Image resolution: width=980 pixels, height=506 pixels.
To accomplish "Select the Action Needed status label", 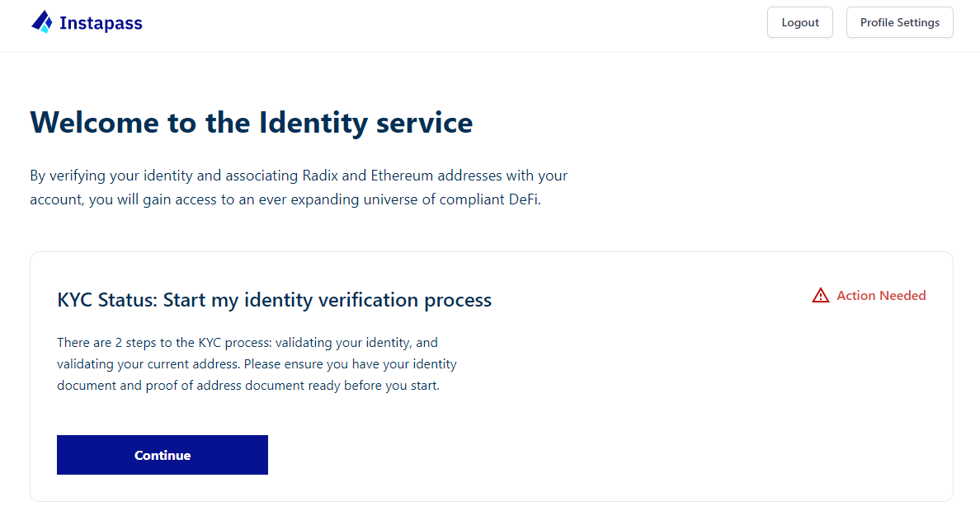I will [881, 296].
